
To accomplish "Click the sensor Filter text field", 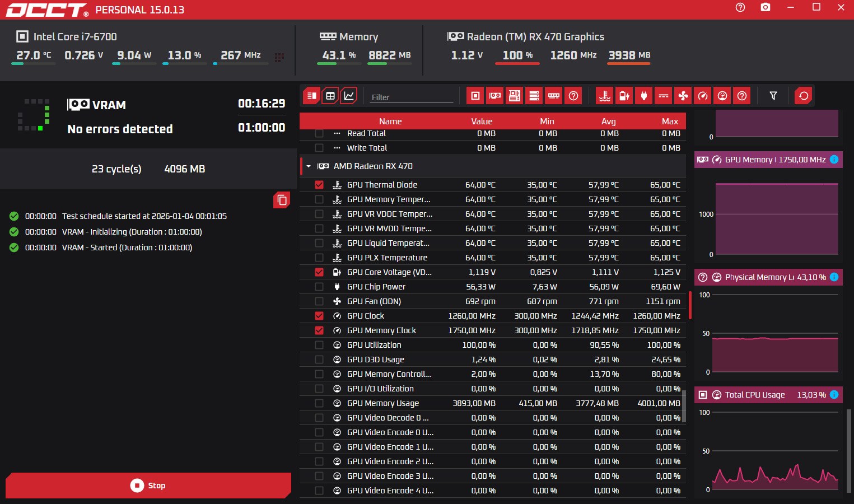I will 412,97.
